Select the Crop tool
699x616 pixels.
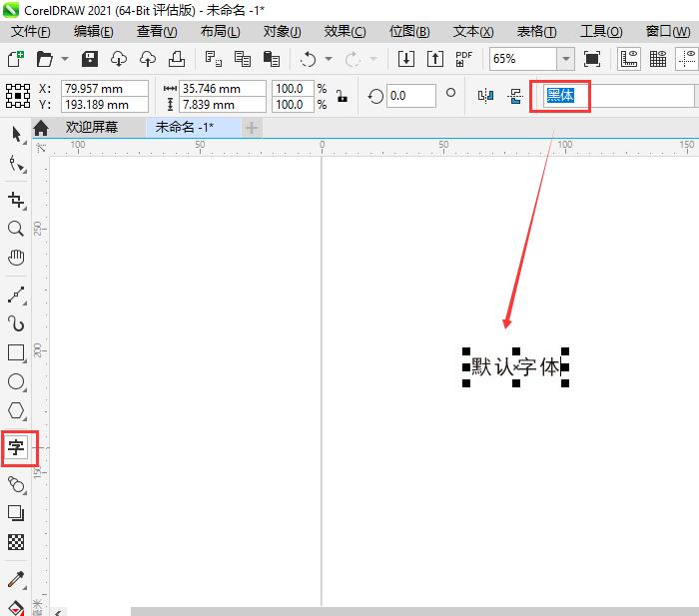click(17, 200)
